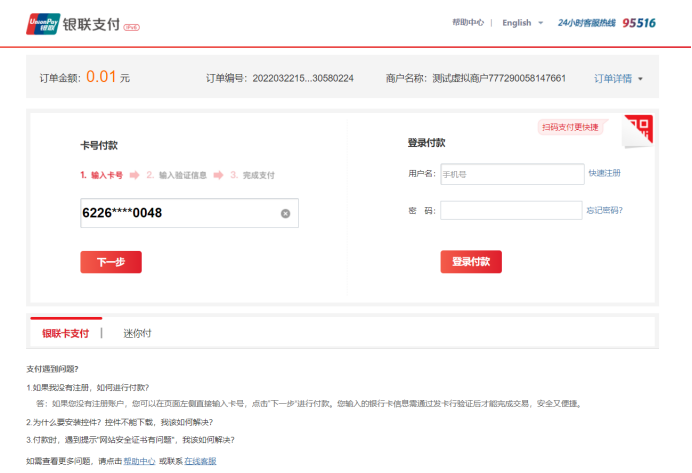Open 帮助中心 in the top bar
The height and width of the screenshot is (473, 692).
pyautogui.click(x=468, y=22)
